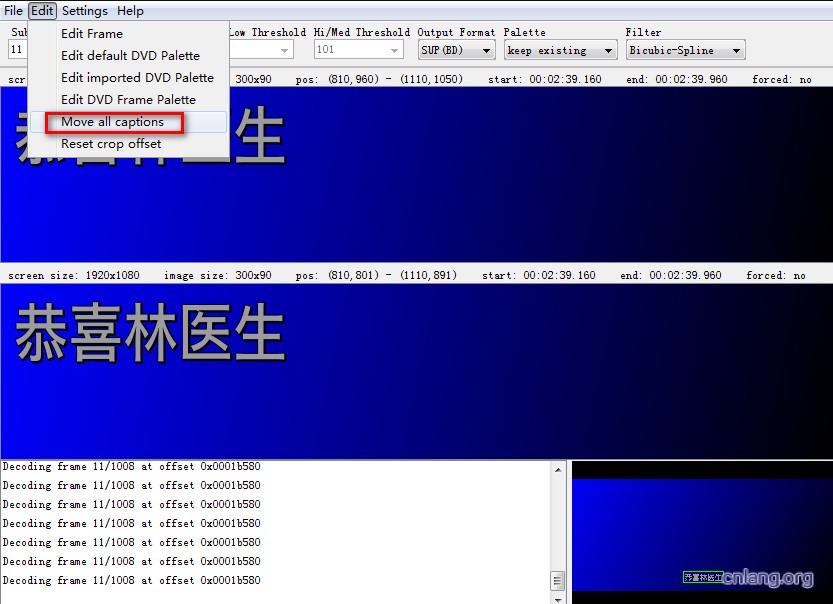
Task: Close the open Edit menu
Action: [42, 11]
